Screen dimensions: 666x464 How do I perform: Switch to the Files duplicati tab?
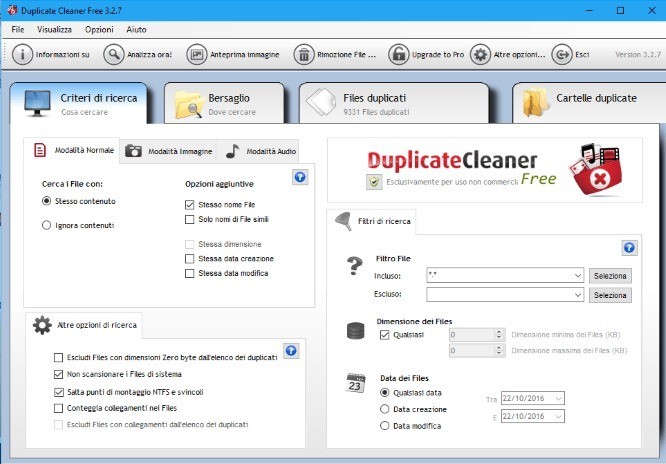[394, 103]
